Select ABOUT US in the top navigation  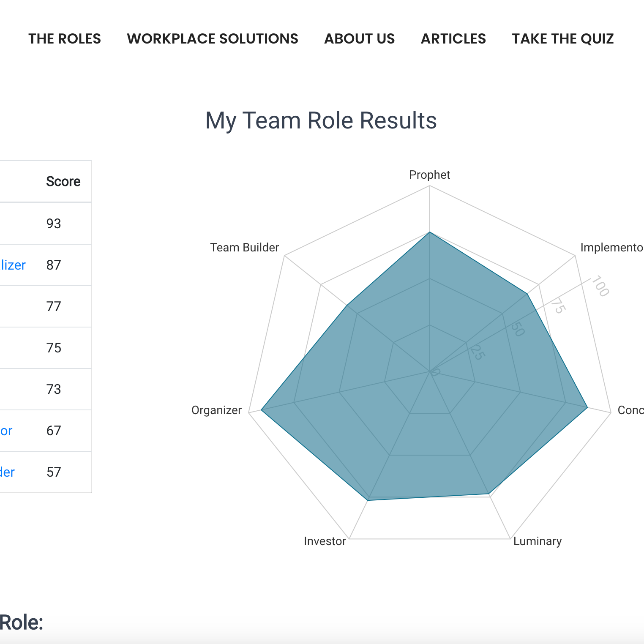[x=359, y=39]
